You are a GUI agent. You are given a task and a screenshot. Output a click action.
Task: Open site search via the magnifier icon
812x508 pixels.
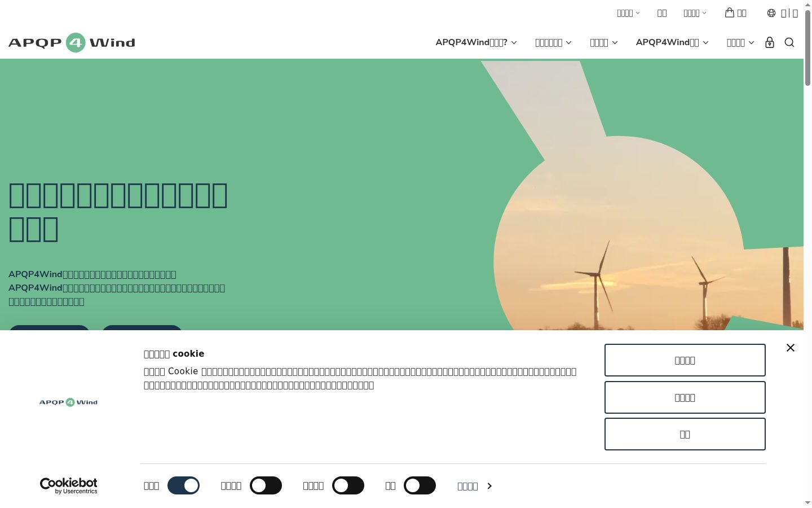(789, 42)
